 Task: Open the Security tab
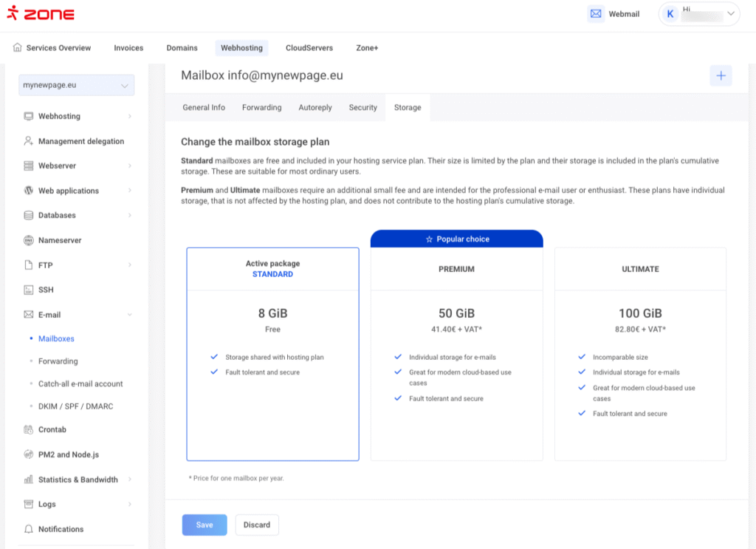click(362, 108)
